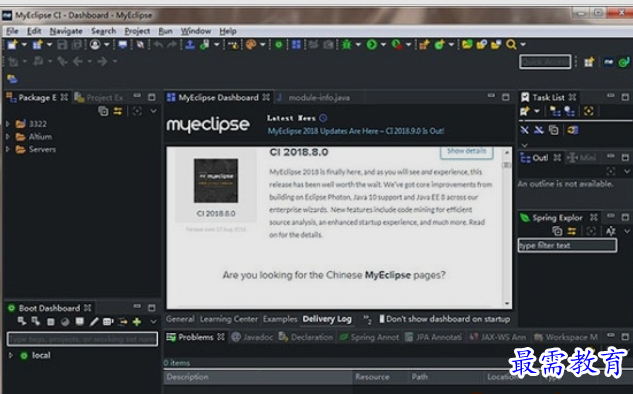633x394 pixels.
Task: Click dashboard scrollbar down arrow
Action: point(507,304)
